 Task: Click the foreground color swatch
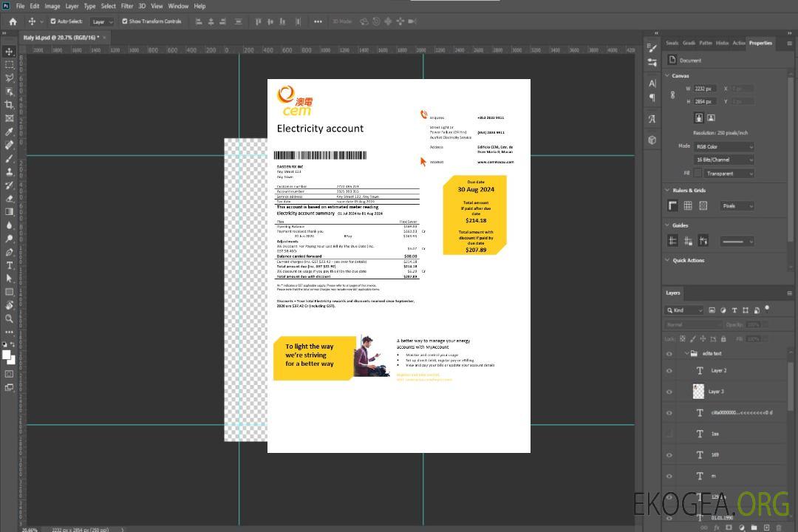pyautogui.click(x=7, y=355)
